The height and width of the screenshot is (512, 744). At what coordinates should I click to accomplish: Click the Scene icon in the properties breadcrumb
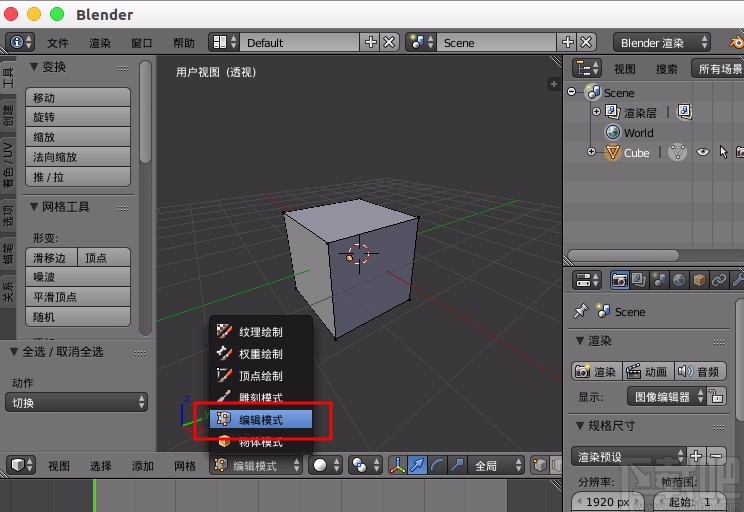604,311
